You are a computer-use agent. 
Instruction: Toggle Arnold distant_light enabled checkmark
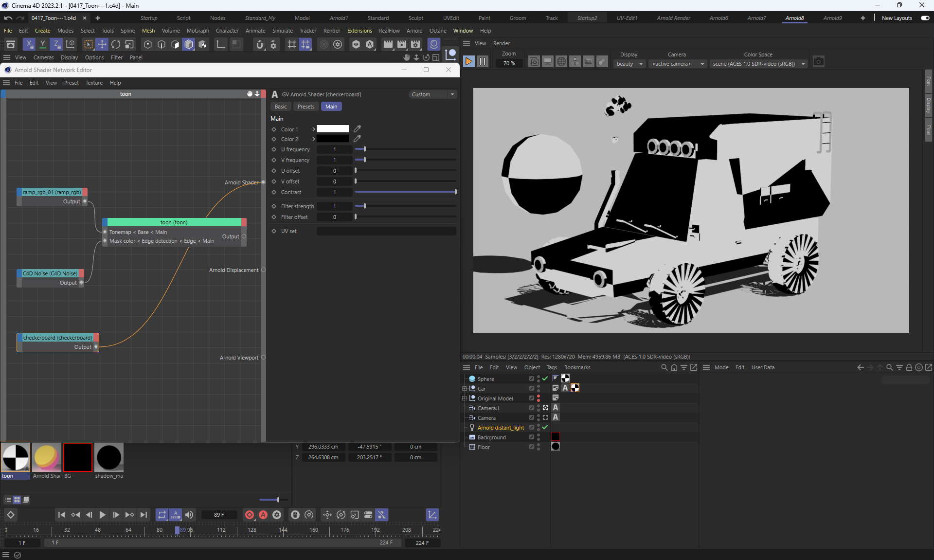[545, 427]
